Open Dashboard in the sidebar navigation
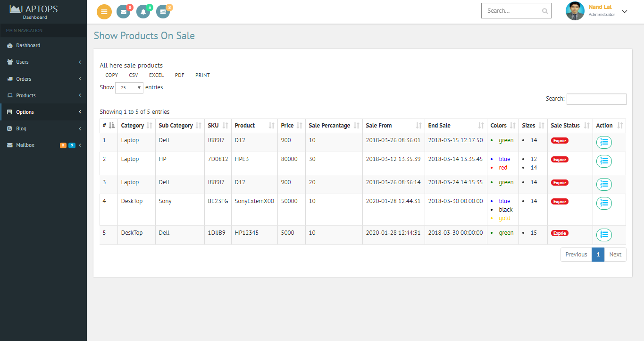 28,45
